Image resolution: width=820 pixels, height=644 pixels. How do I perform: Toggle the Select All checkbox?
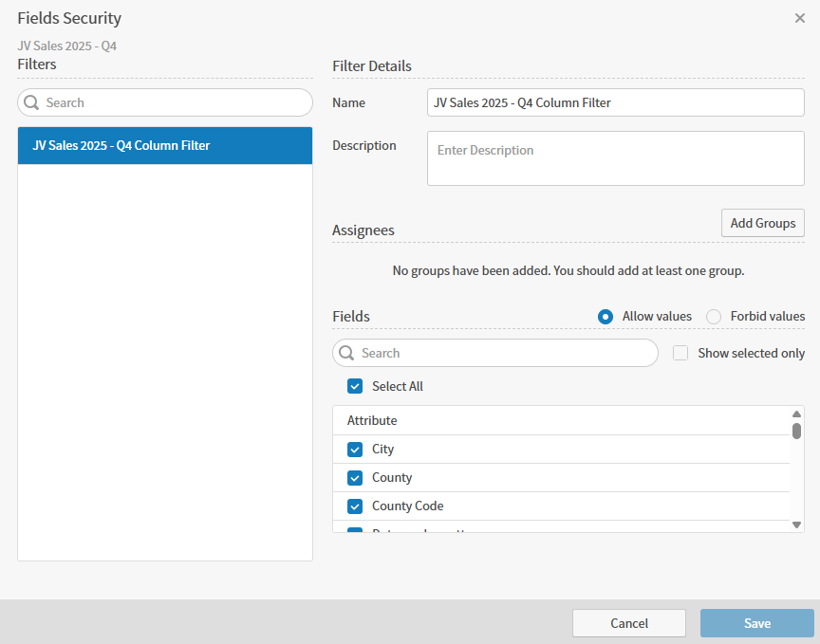click(x=354, y=386)
